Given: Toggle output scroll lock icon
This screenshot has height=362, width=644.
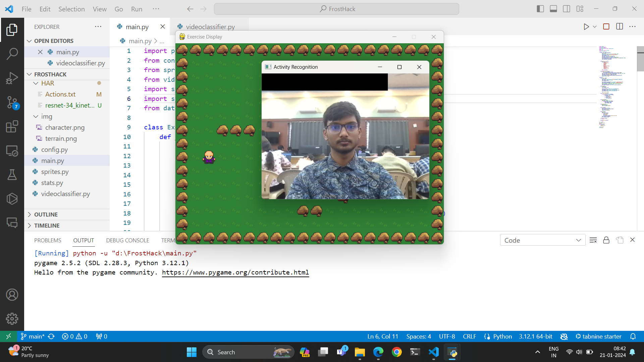Looking at the screenshot, I should point(606,240).
